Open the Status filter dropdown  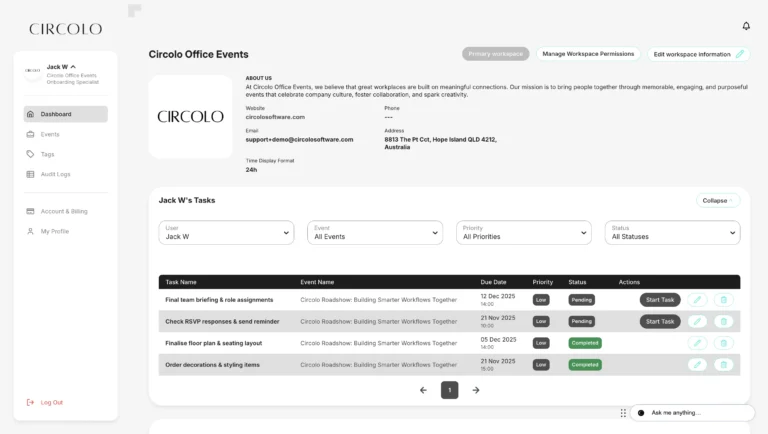coord(672,233)
